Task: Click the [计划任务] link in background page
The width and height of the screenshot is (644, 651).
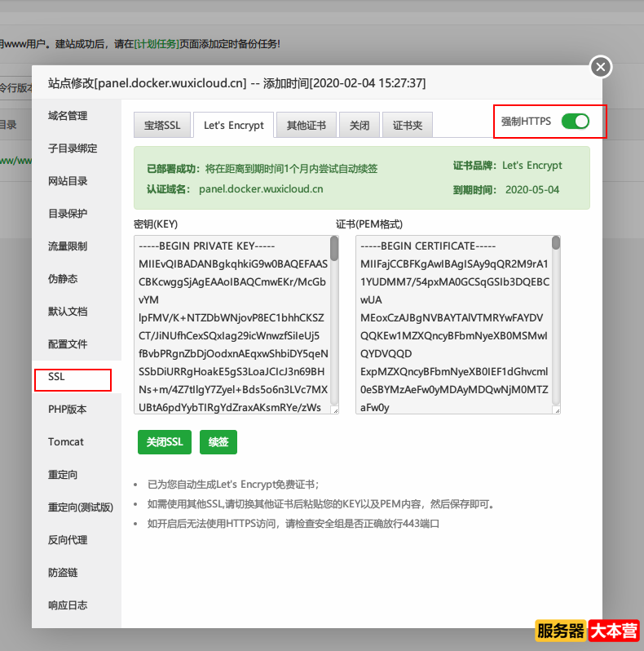Action: 157,44
